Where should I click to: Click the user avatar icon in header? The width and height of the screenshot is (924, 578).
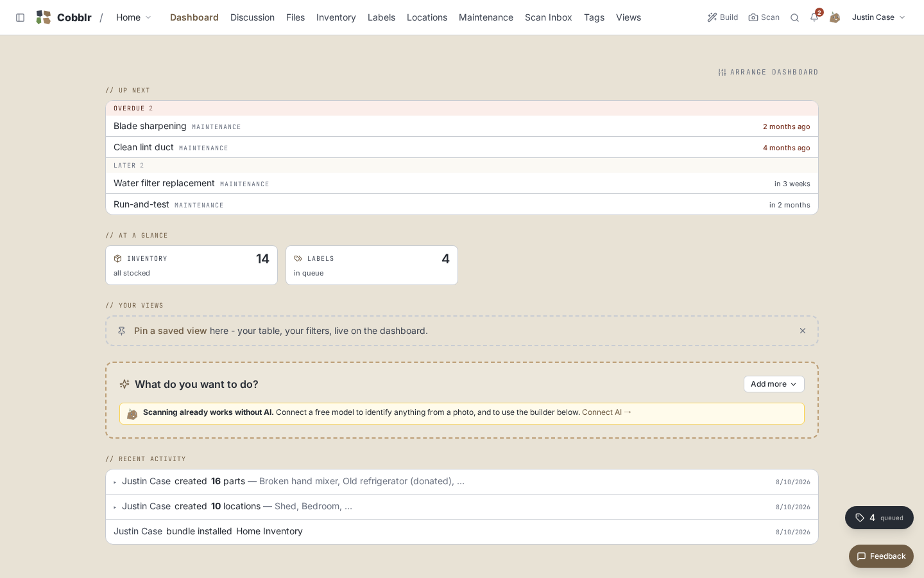(x=834, y=17)
